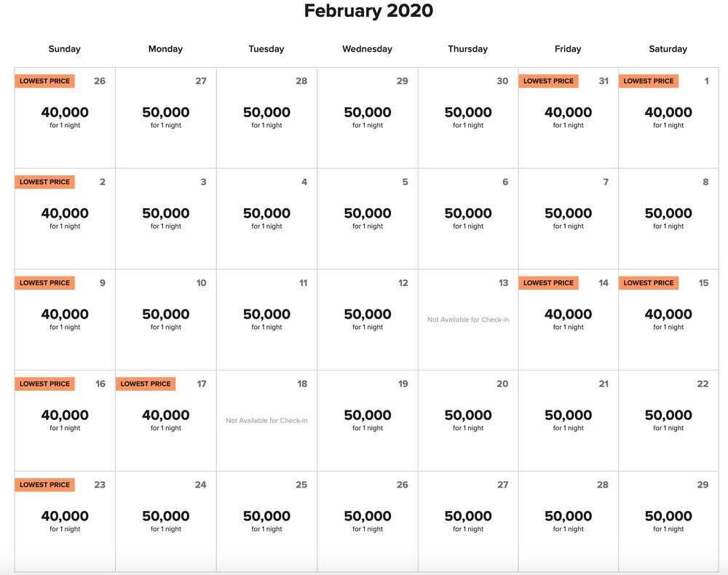Choose February 16 for 40,000 points
This screenshot has height=575, width=728.
[x=65, y=419]
